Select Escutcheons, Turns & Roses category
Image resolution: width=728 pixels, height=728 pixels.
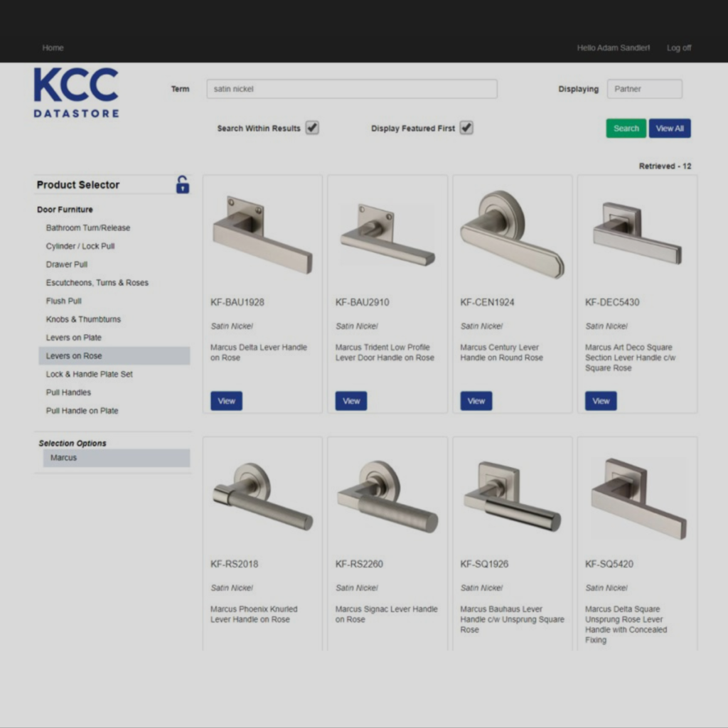tap(97, 282)
